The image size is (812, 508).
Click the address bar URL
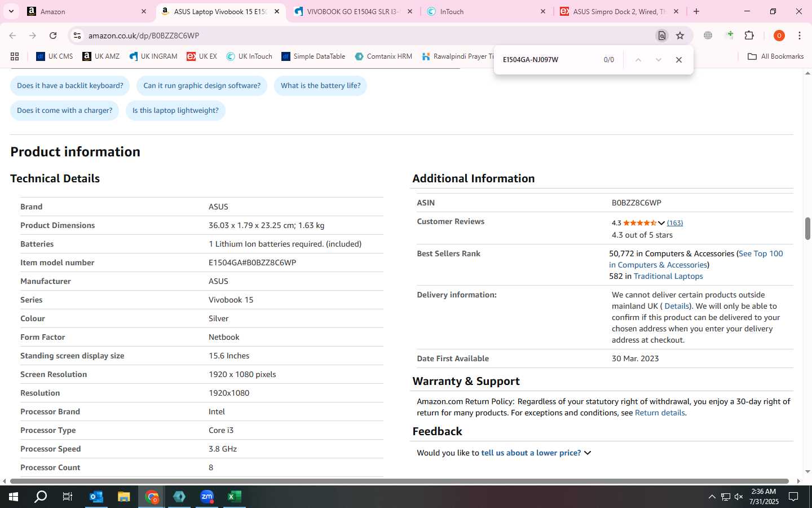[144, 36]
